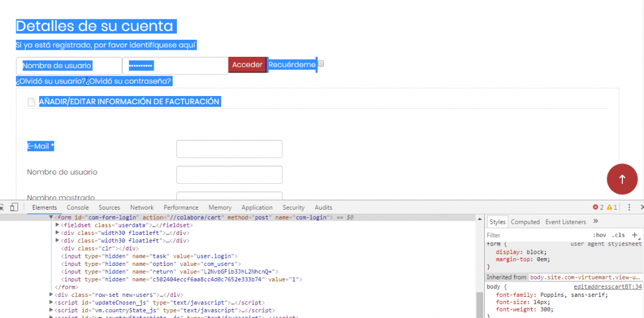Viewport: 644px width, 318px height.
Task: Follow the ¿Olvidó su usuario? link
Action: pyautogui.click(x=50, y=81)
